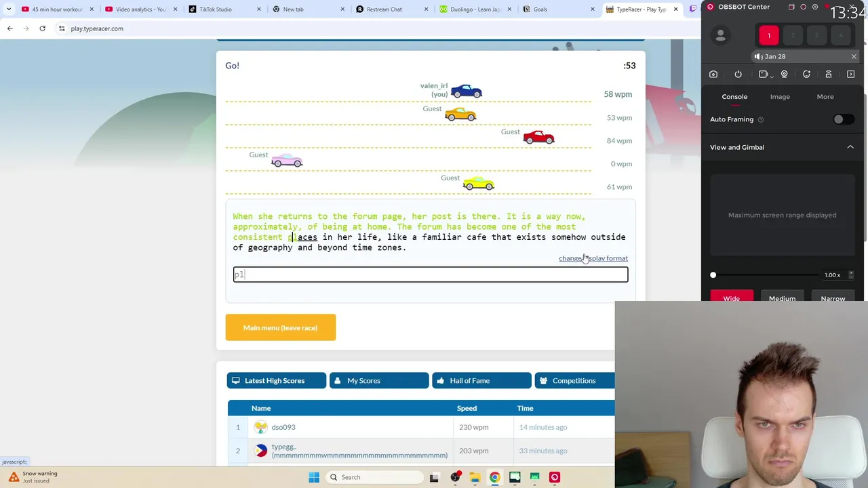
Task: Select OBSBOT preset position 4
Action: click(840, 35)
